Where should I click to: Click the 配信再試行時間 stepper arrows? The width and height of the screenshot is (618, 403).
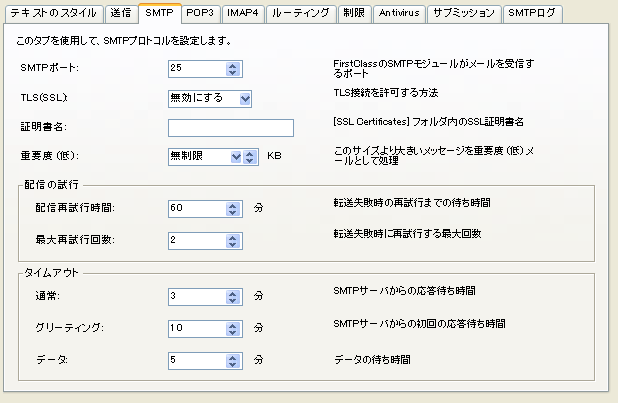click(x=233, y=209)
